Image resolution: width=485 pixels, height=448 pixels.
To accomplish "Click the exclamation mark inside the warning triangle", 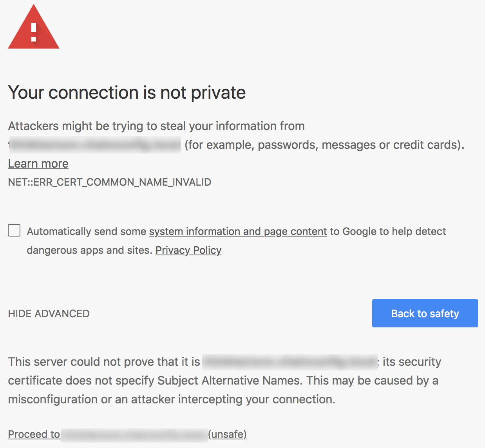I will [x=33, y=31].
